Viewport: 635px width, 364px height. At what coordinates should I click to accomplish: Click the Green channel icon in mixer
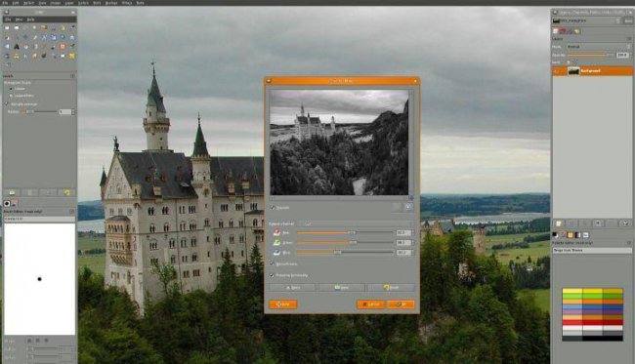tap(277, 243)
